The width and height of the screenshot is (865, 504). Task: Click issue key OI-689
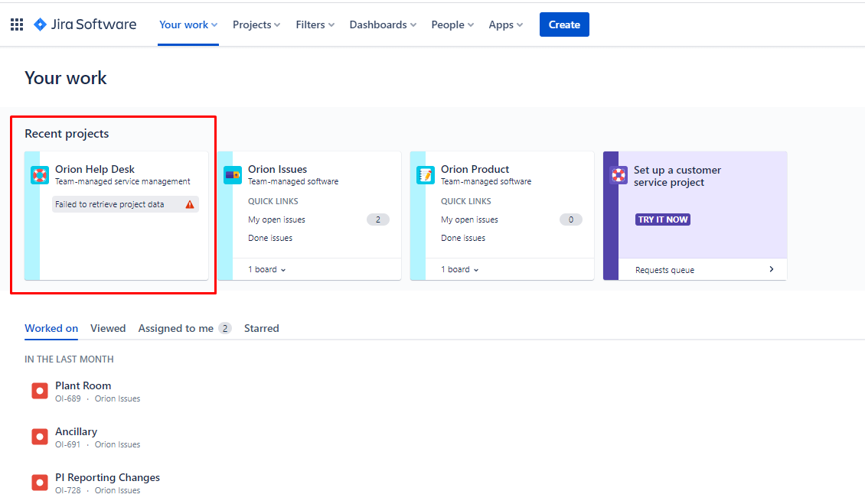pos(68,398)
